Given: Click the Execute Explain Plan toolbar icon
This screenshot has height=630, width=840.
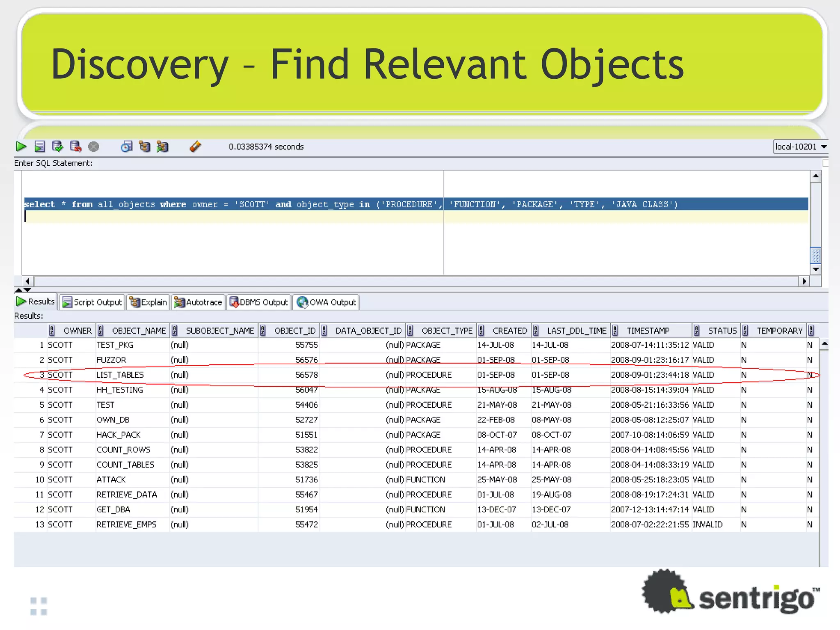Looking at the screenshot, I should pyautogui.click(x=144, y=146).
